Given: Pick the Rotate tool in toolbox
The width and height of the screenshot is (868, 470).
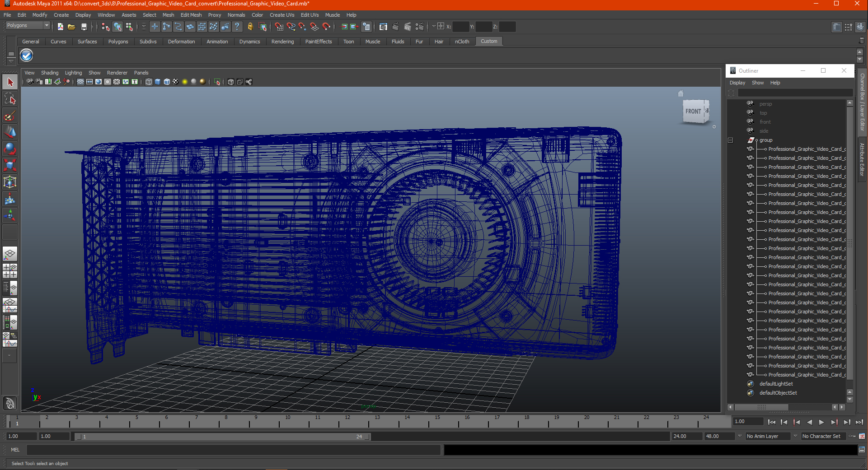Looking at the screenshot, I should click(10, 149).
